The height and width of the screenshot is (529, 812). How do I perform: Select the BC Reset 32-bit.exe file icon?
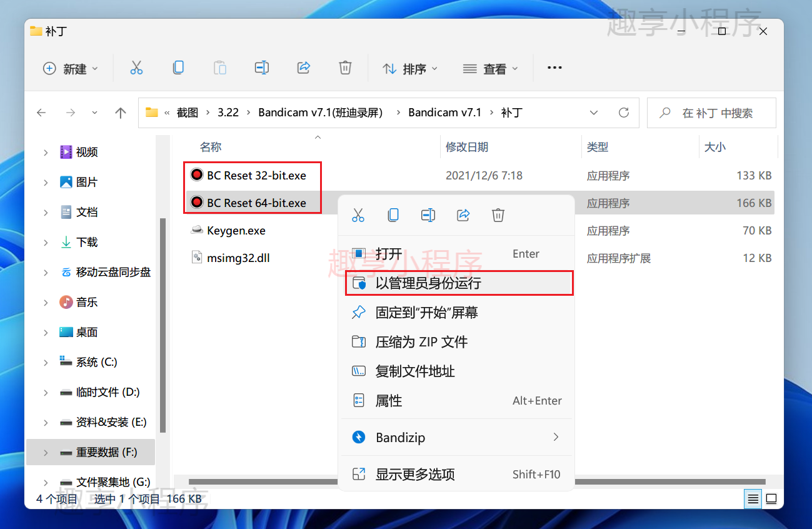pos(197,175)
